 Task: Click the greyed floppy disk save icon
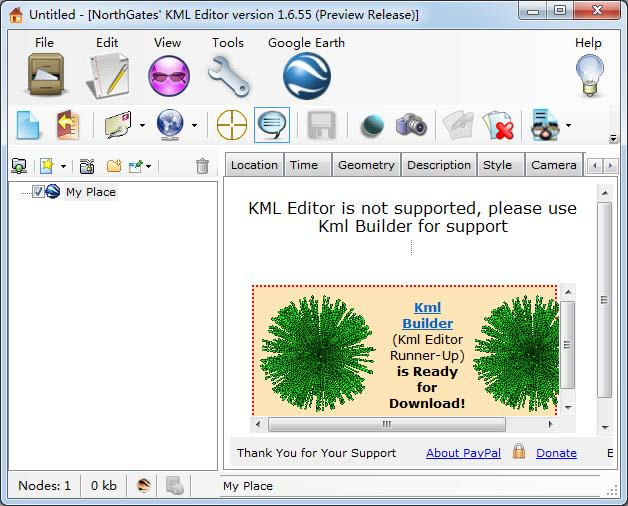pyautogui.click(x=322, y=125)
